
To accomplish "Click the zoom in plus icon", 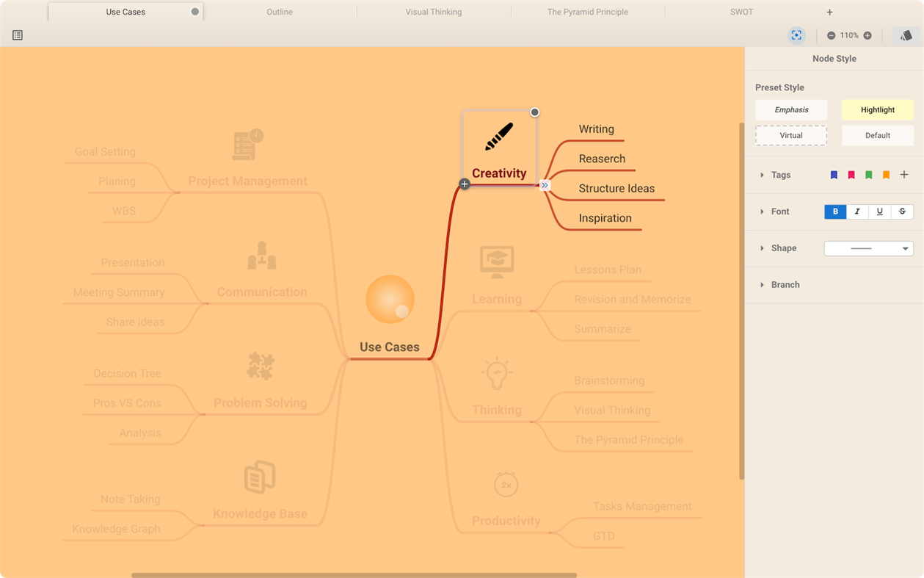I will pyautogui.click(x=868, y=35).
